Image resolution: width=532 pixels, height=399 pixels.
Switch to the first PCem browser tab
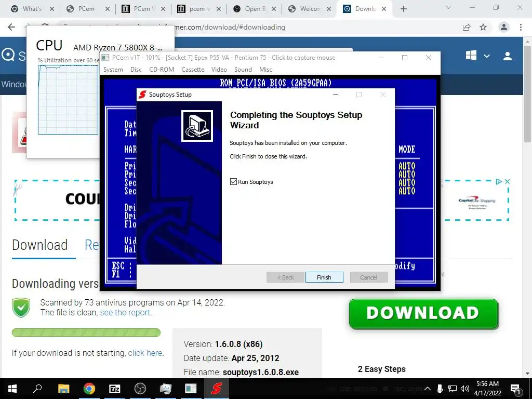86,9
